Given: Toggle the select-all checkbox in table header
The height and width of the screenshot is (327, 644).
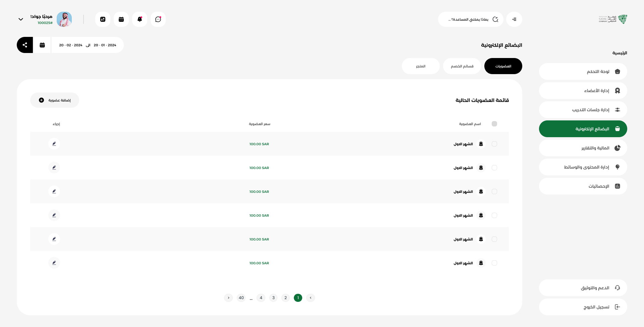Looking at the screenshot, I should (494, 124).
